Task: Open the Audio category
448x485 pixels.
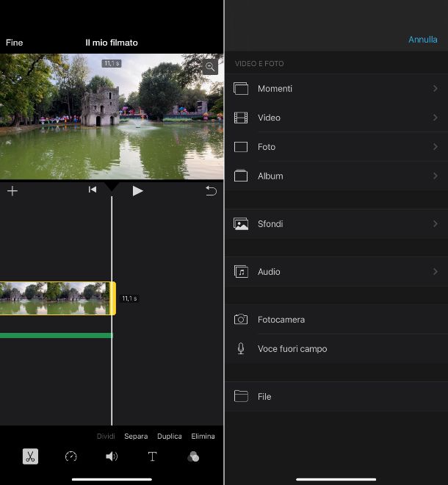Action: pos(269,272)
